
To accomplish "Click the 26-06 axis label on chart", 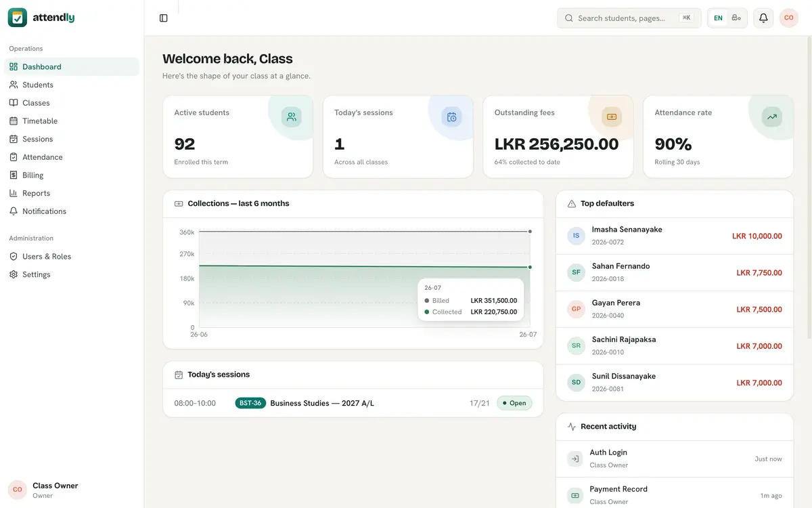I will click(199, 335).
